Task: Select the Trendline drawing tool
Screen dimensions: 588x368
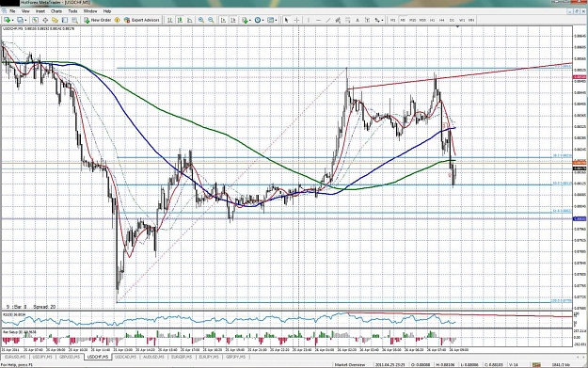Action: tap(328, 20)
